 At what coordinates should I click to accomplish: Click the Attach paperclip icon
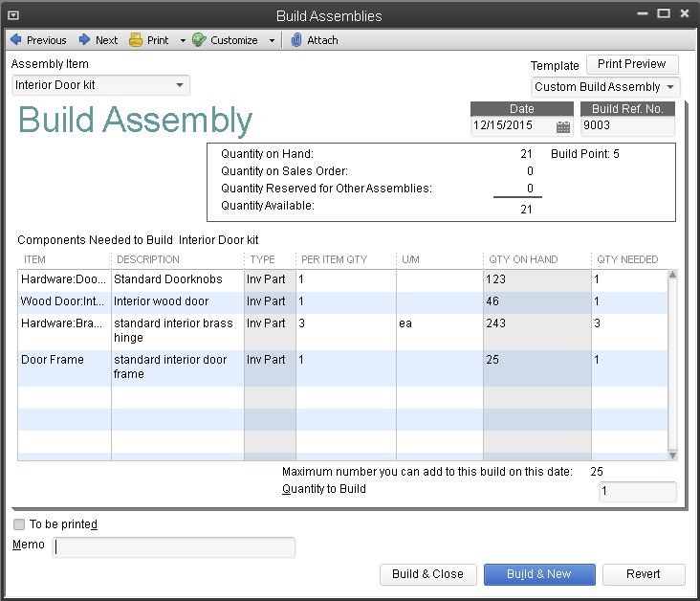coord(296,40)
